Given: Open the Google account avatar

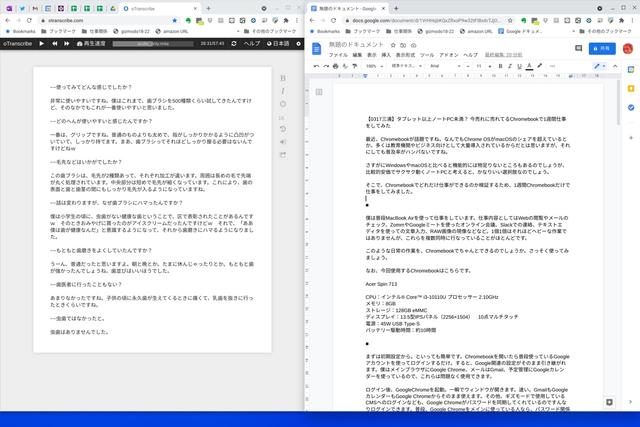Looking at the screenshot, I should tap(628, 49).
